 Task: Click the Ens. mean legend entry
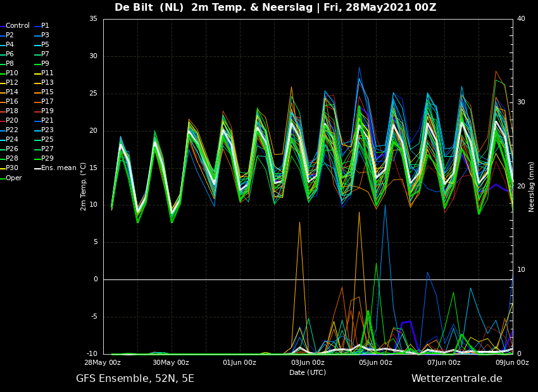click(56, 168)
